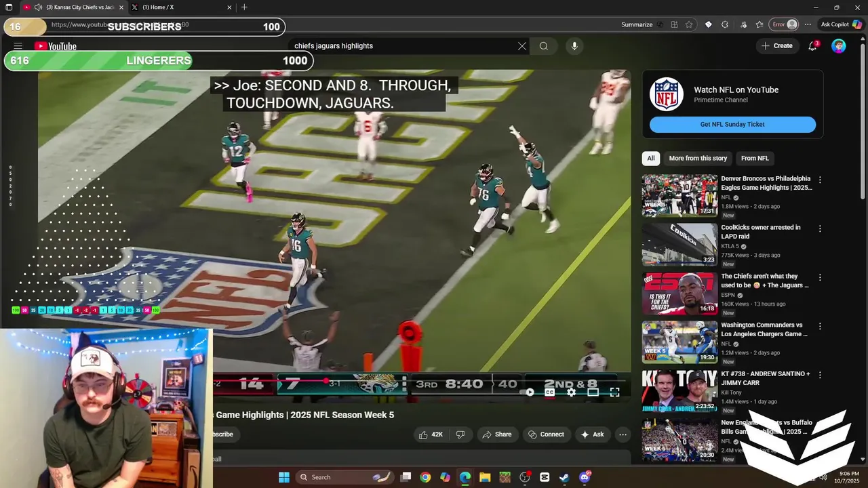Click the Ask button below video
This screenshot has height=488, width=868.
pos(592,434)
